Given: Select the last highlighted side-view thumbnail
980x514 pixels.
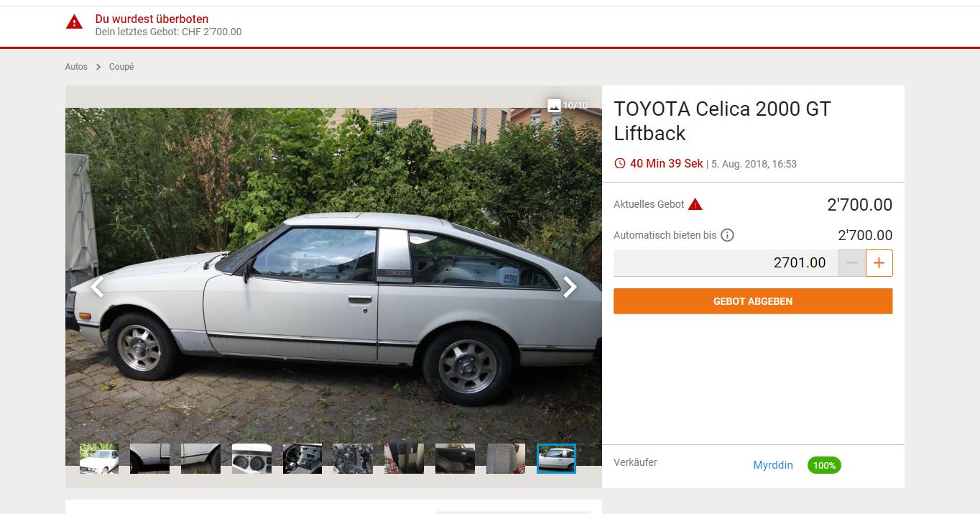Looking at the screenshot, I should (556, 459).
